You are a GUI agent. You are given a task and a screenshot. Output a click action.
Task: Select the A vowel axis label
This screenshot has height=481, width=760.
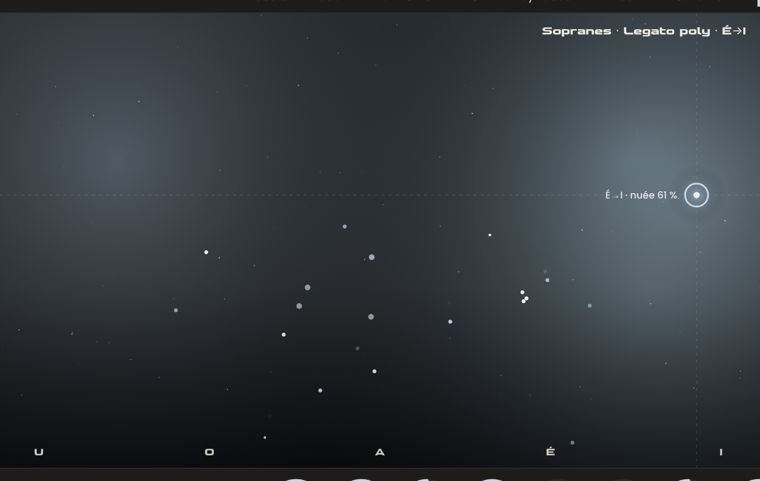[x=380, y=452]
